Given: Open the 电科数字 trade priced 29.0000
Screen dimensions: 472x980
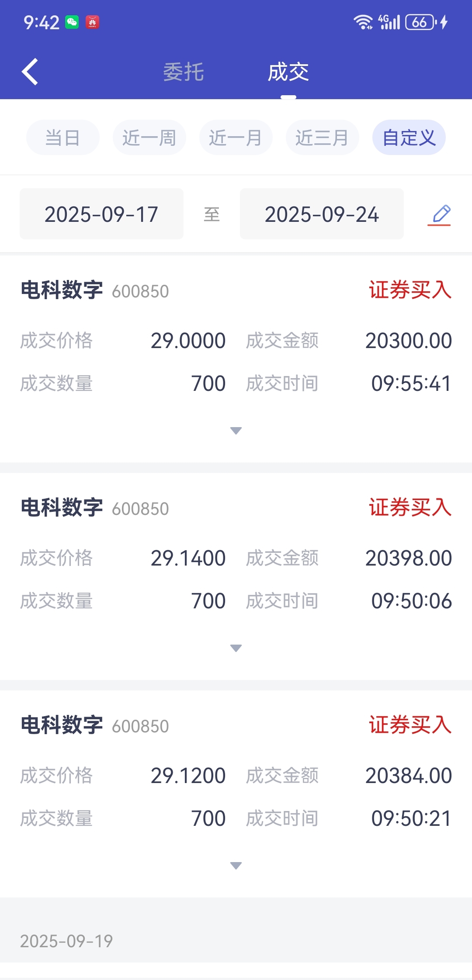Looking at the screenshot, I should (236, 359).
